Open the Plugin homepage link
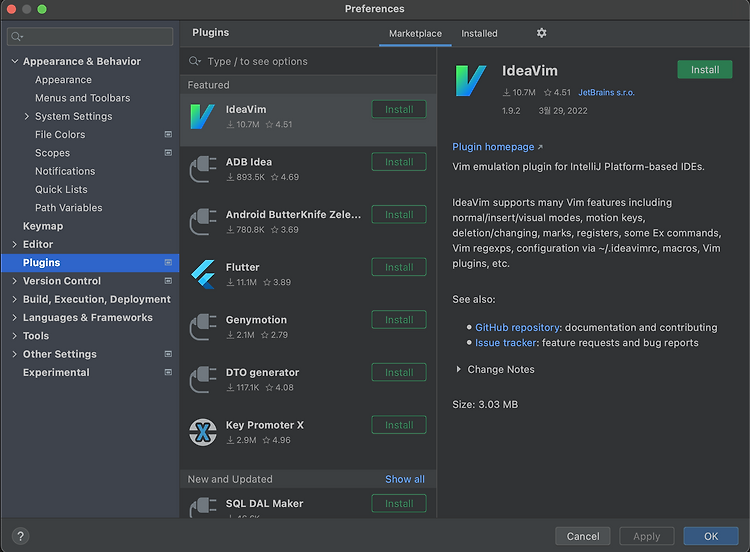750x552 pixels. (493, 147)
